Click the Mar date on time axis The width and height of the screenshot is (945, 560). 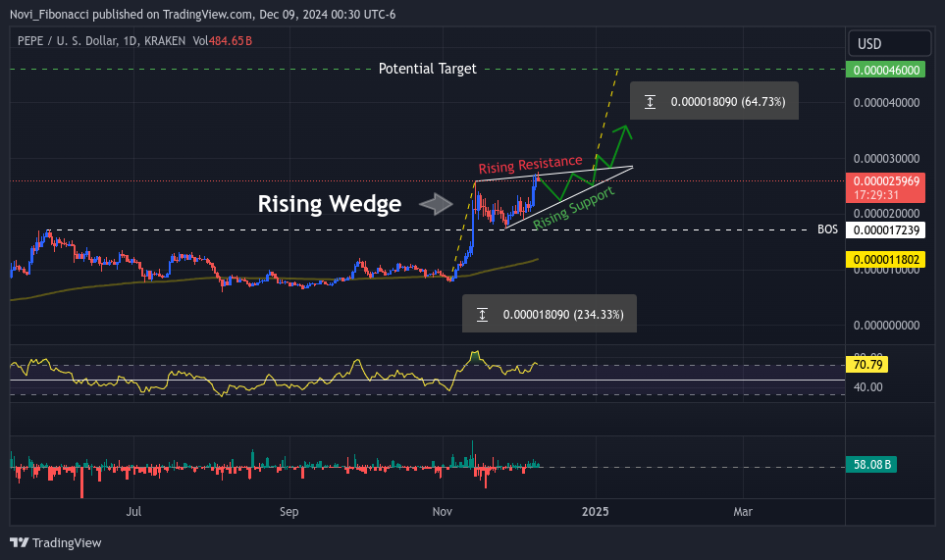click(743, 511)
